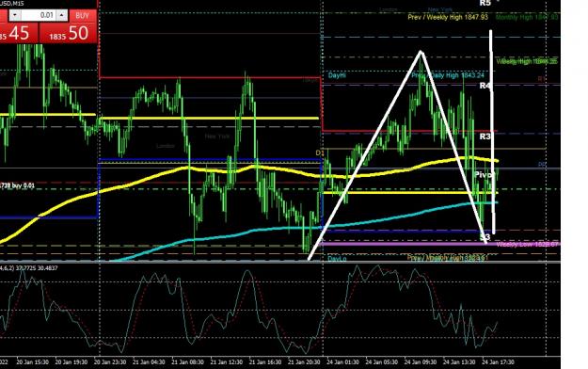Click the BUY label in one-click trading panel
Viewport: 588px width, 369px height.
pyautogui.click(x=82, y=15)
